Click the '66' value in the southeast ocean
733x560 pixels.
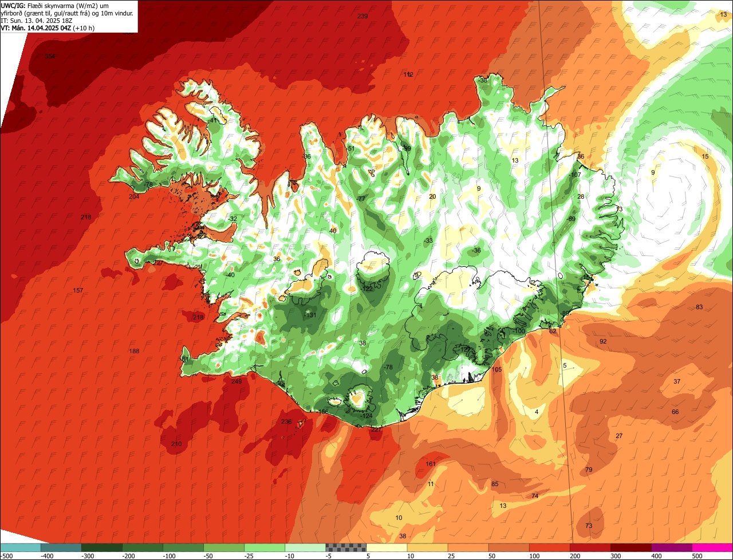[675, 412]
